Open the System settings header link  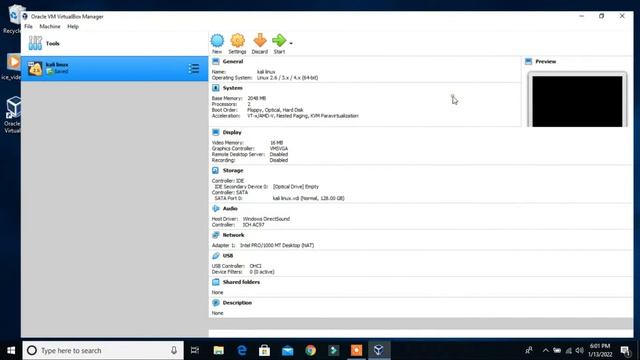click(x=232, y=88)
